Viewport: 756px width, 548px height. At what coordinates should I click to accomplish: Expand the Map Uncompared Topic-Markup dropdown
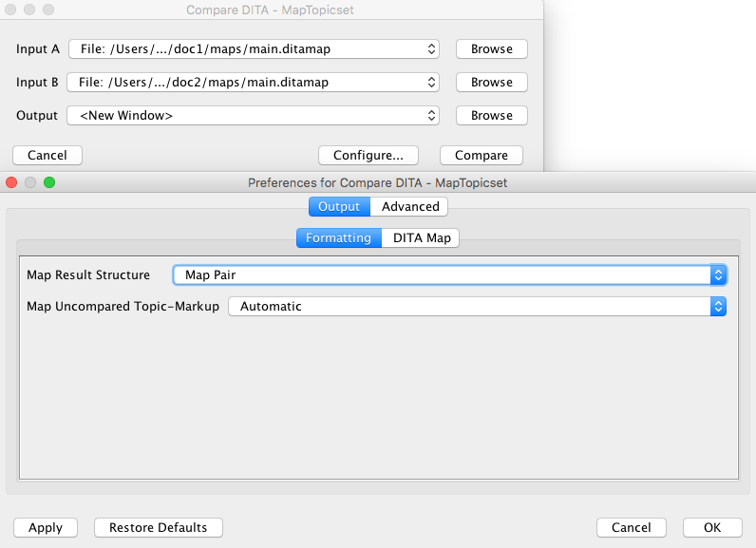pos(477,307)
